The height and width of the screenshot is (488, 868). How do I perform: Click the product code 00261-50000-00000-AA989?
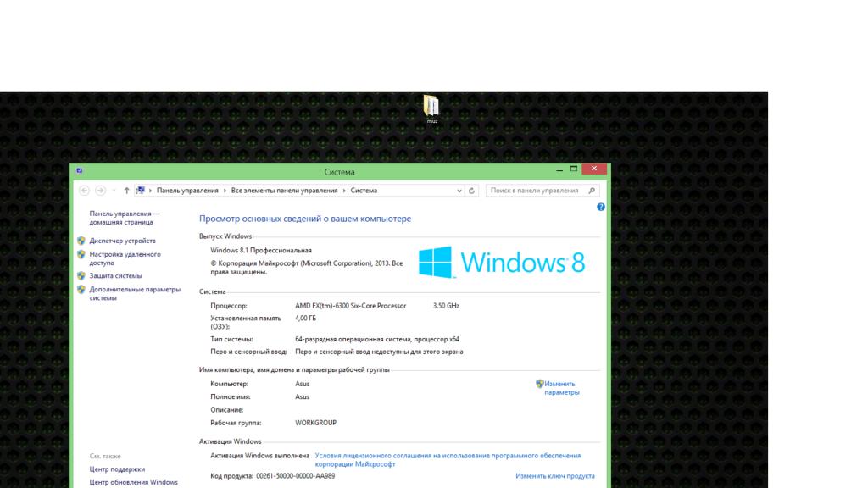pos(295,476)
